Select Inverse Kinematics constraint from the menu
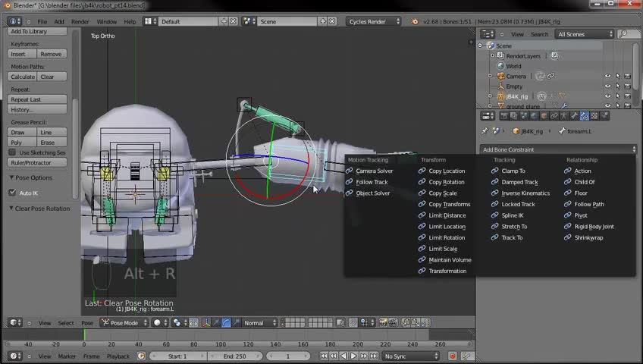 coord(525,193)
